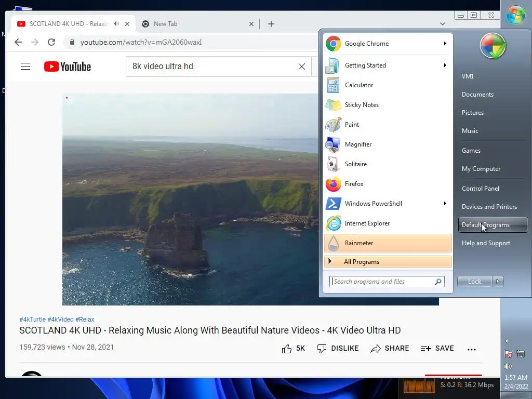Expand Google Chrome jump list arrow
This screenshot has height=399, width=532.
pos(445,44)
